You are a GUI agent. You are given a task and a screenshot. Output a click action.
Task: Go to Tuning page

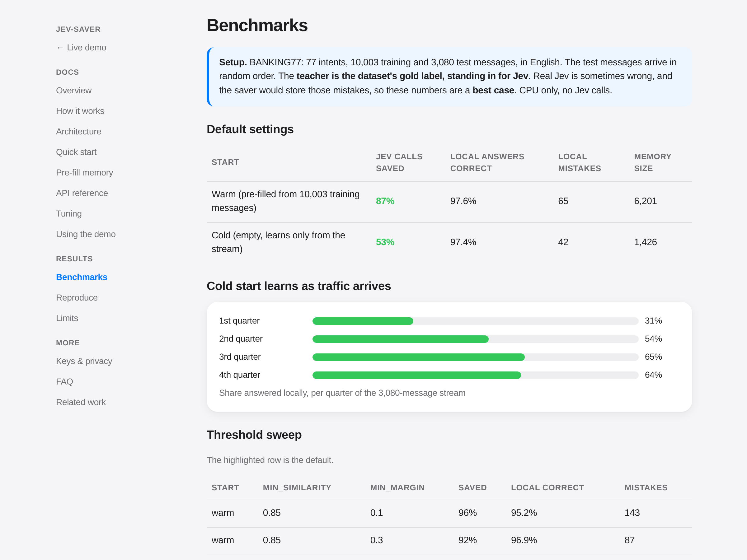click(69, 214)
